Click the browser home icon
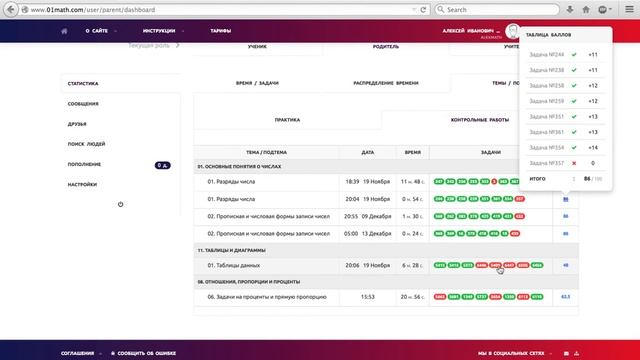Screen dimensions: 640x360 pos(586,9)
